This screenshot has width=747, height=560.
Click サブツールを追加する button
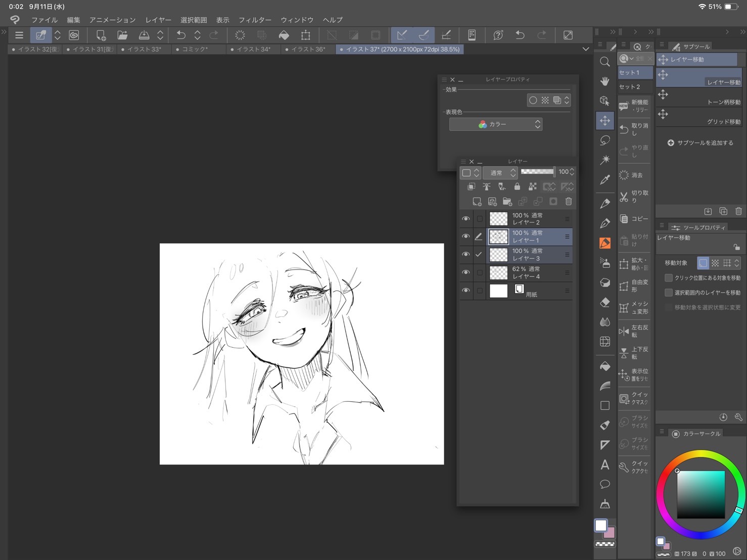(700, 143)
